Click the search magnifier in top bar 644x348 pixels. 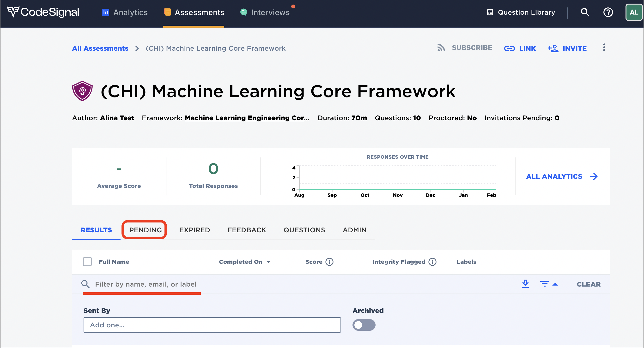coord(585,12)
